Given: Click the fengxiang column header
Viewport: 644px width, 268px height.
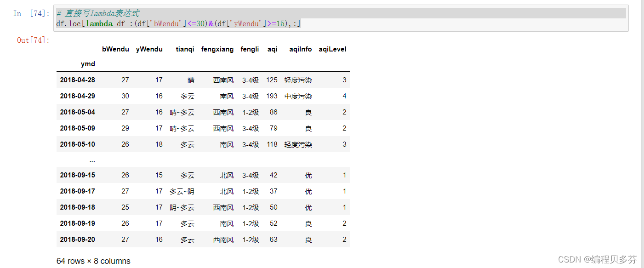Looking at the screenshot, I should point(217,49).
